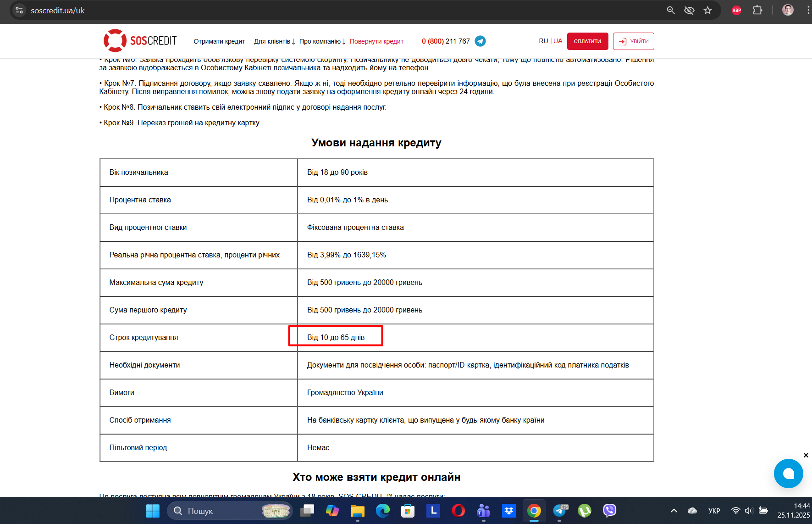Expand the Для клієнтів dropdown menu
The image size is (812, 524).
[x=275, y=41]
